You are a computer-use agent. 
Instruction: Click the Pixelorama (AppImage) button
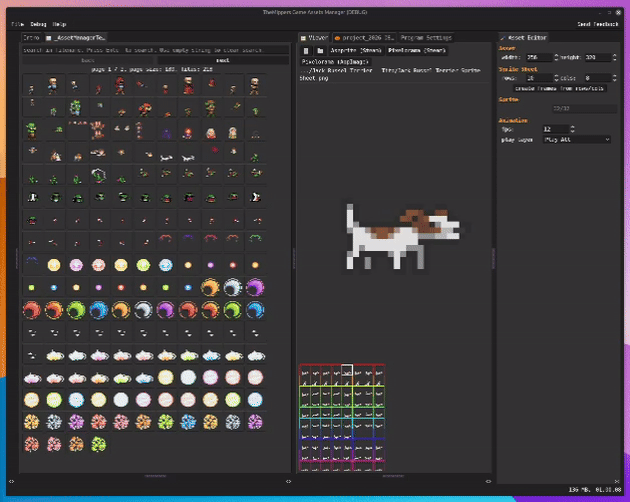point(335,62)
